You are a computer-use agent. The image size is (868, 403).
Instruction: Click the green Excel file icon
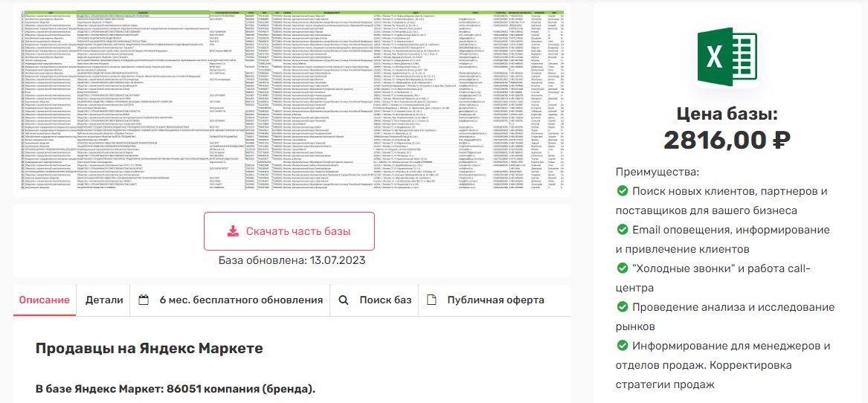coord(727,57)
